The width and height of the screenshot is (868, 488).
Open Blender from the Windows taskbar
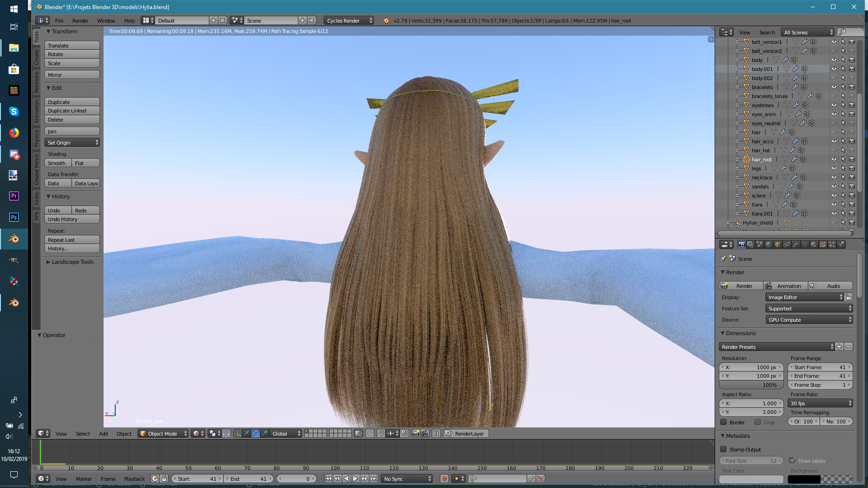pyautogui.click(x=14, y=239)
